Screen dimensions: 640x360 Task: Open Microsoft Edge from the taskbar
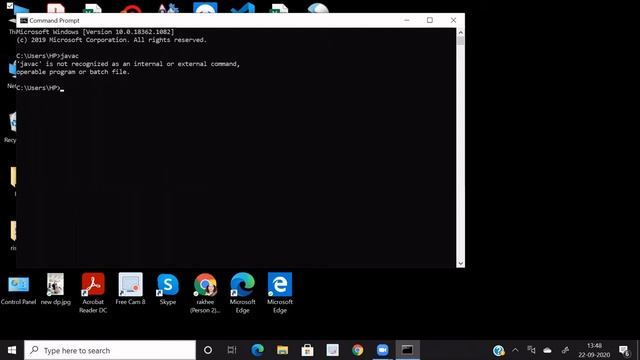point(257,350)
